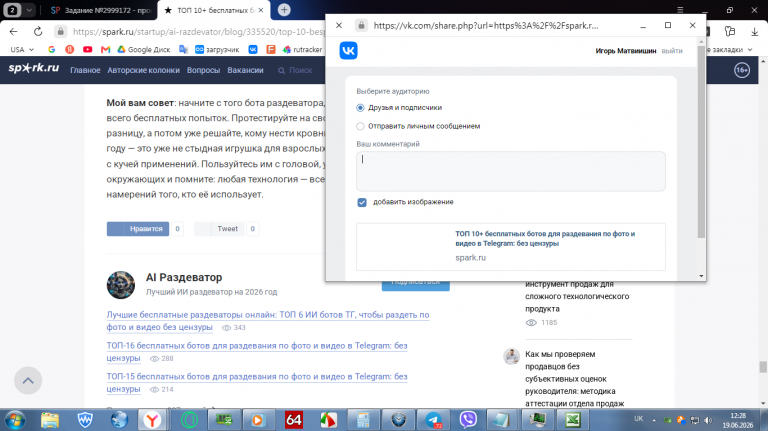Click the popup stop-loading X button
This screenshot has width=768, height=431.
[x=339, y=25]
